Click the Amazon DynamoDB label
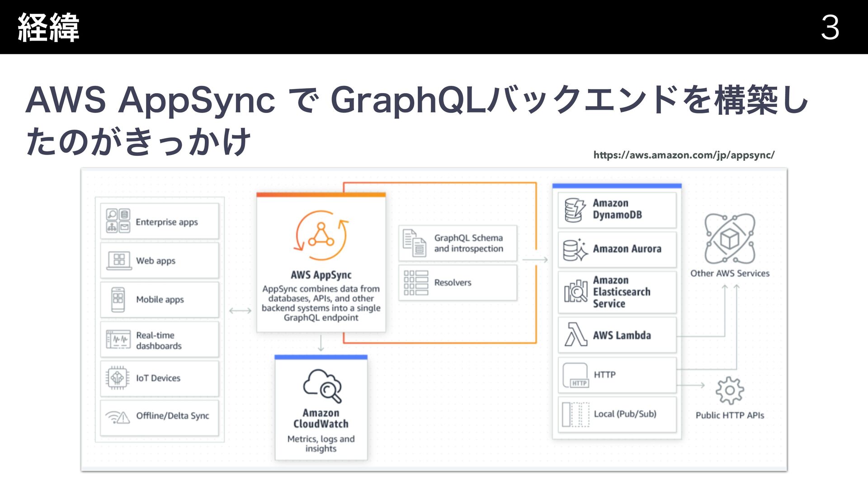Image resolution: width=868 pixels, height=488 pixels. (x=618, y=209)
